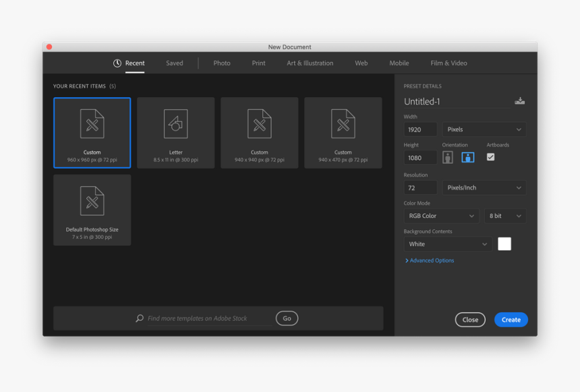
Task: Click the clock icon next to Recent
Action: coord(119,63)
